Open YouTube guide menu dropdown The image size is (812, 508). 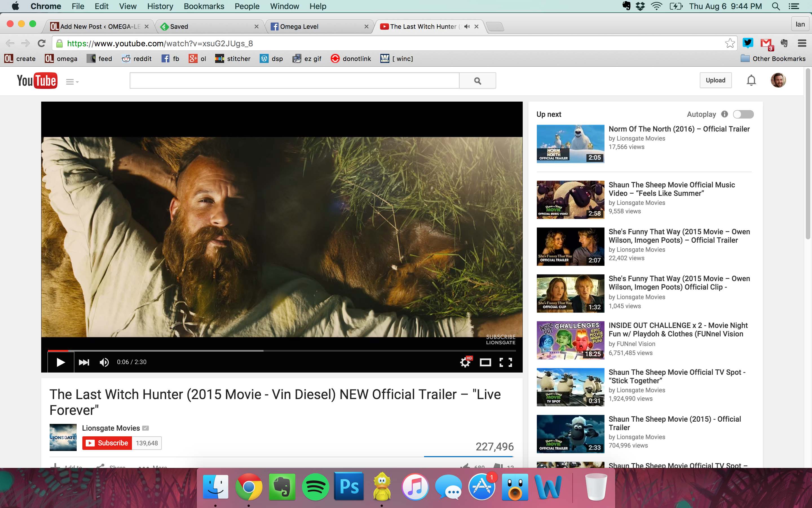(x=72, y=82)
